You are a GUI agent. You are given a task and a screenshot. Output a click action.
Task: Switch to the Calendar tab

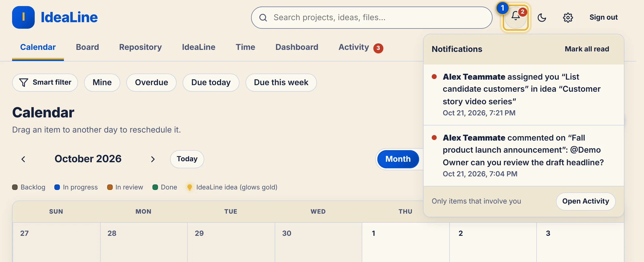pos(38,47)
